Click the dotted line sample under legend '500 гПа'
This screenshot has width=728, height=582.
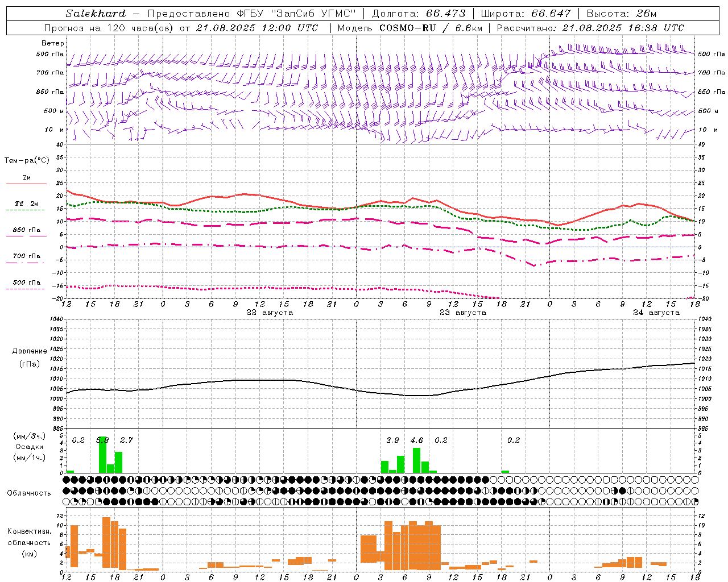click(x=26, y=289)
